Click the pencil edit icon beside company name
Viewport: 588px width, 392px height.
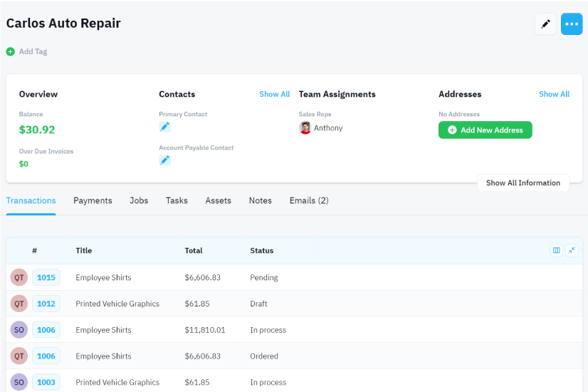click(545, 24)
